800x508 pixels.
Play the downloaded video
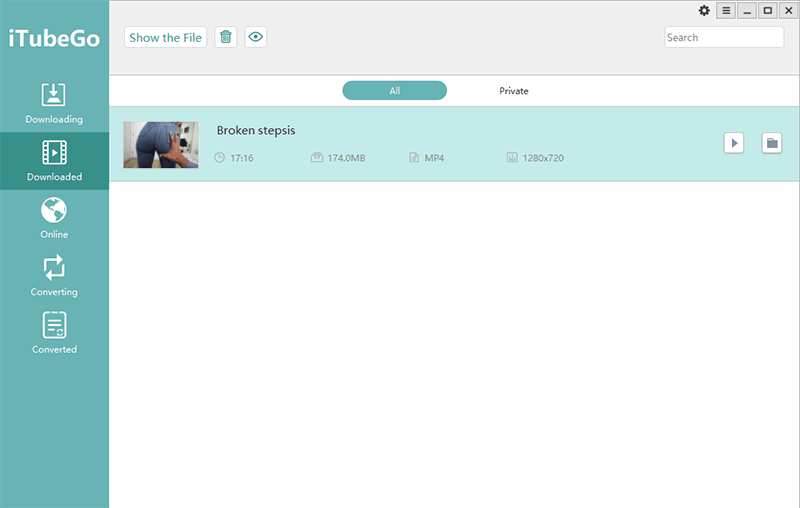pos(734,143)
